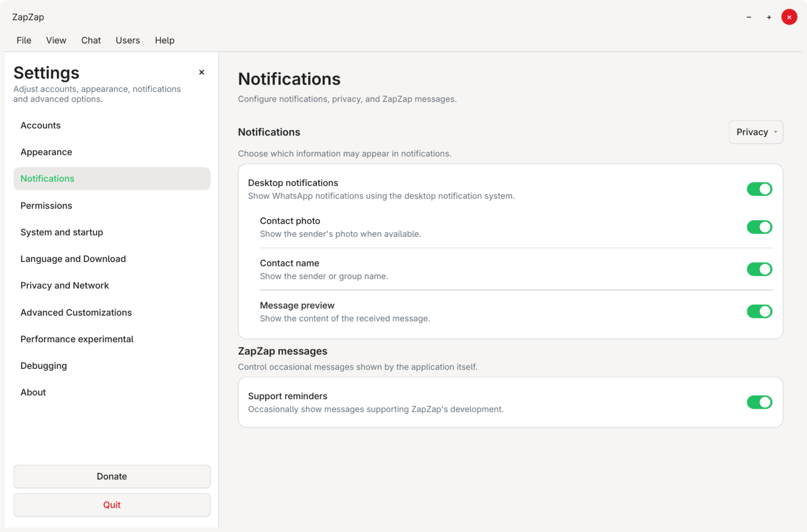Click the 'Desktop notifications' label
The width and height of the screenshot is (807, 532).
click(293, 183)
